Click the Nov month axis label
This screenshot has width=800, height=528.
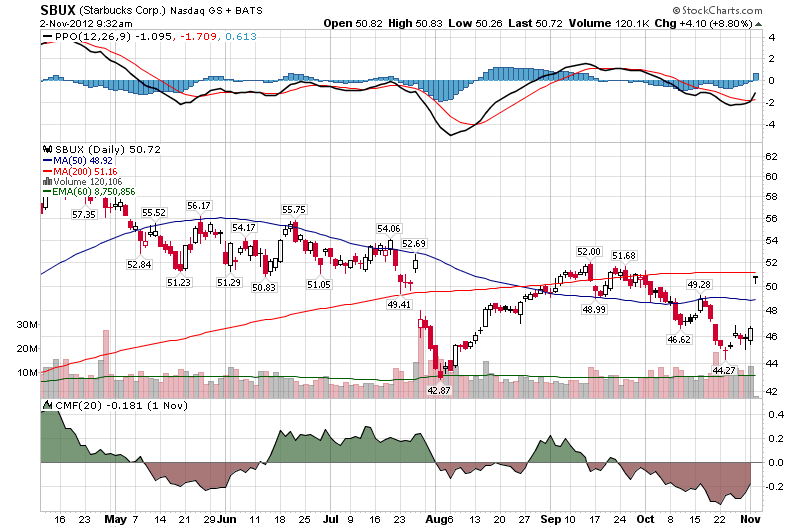point(750,519)
